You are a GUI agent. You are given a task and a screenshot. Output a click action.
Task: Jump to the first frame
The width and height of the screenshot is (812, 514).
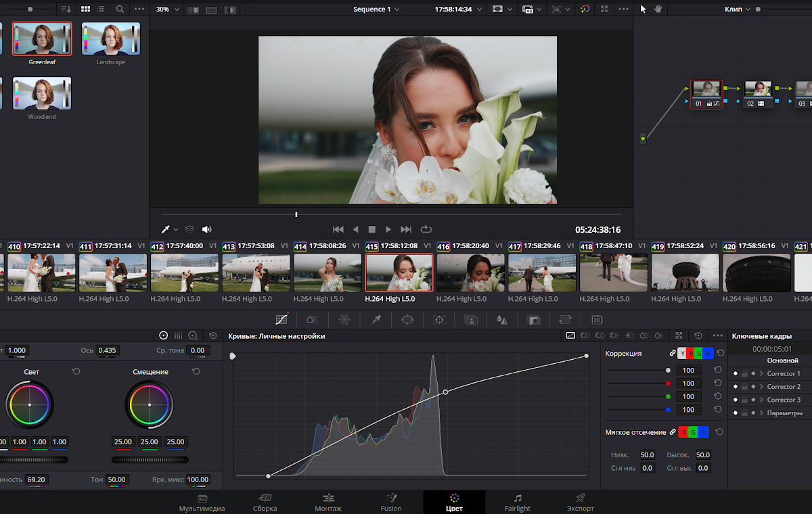(x=338, y=229)
